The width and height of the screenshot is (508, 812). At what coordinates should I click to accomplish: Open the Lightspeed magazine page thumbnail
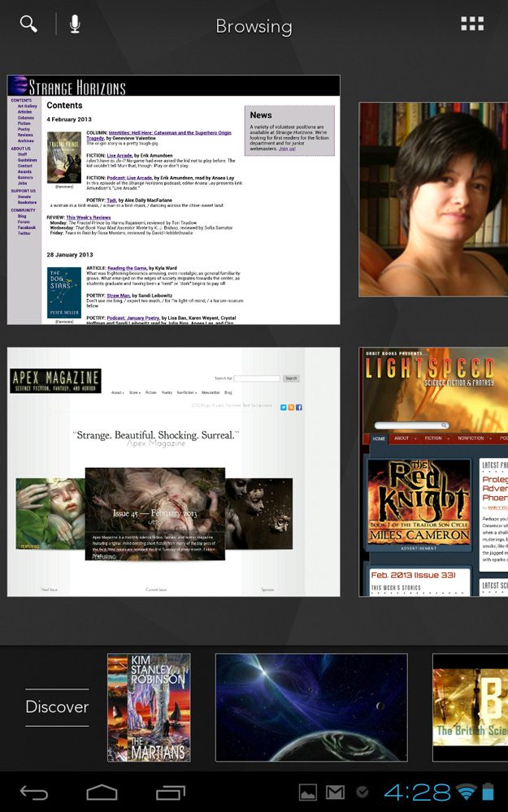(x=433, y=472)
